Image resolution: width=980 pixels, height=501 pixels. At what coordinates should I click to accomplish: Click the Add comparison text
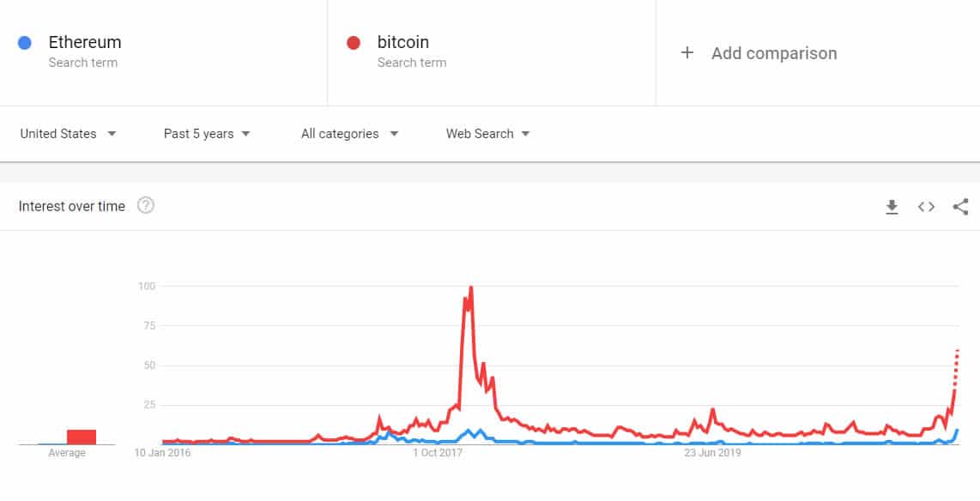773,53
